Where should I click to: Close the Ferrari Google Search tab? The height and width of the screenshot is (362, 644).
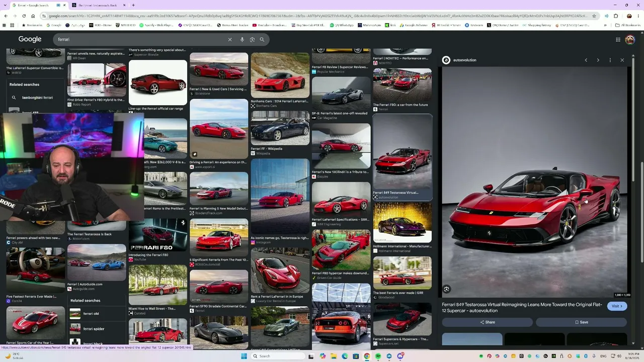(64, 5)
